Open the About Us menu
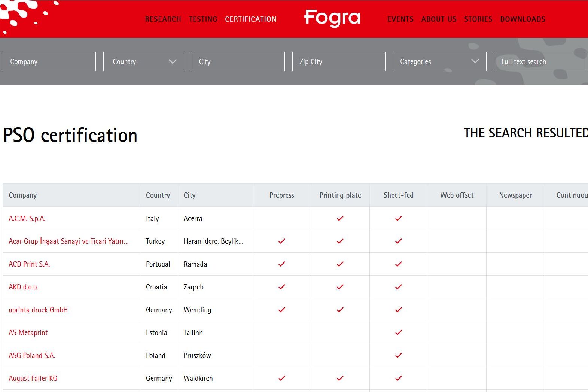The height and width of the screenshot is (392, 588). (439, 19)
